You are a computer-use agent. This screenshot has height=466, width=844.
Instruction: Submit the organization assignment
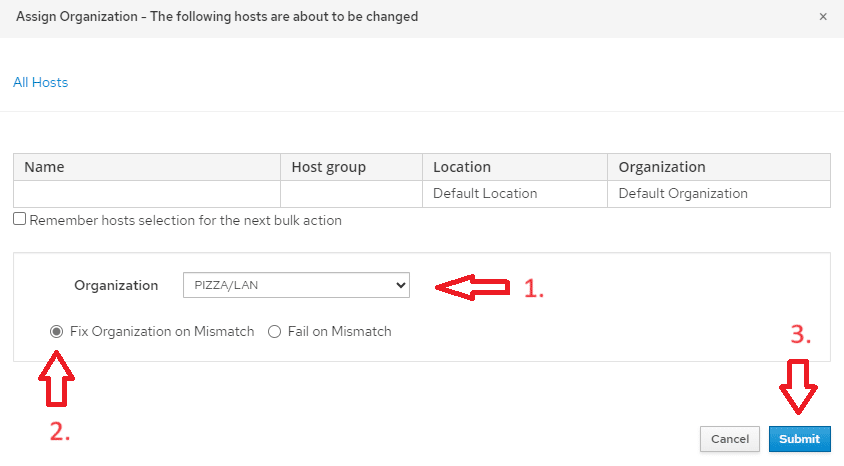799,439
